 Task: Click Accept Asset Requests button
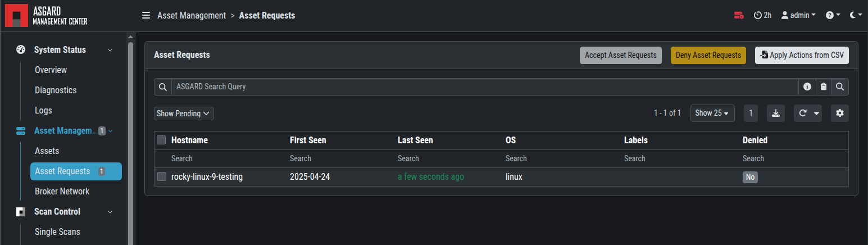pyautogui.click(x=620, y=55)
